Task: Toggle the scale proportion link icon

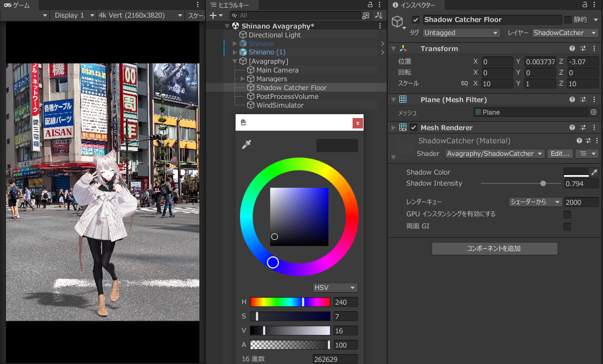Action: 465,83
